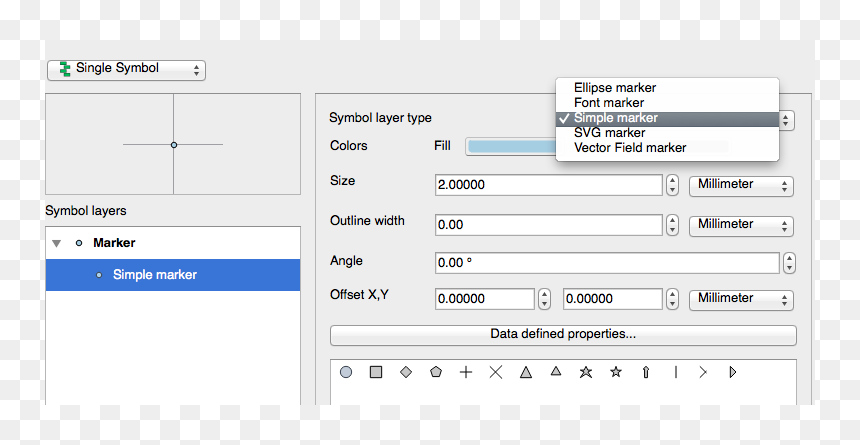Click the Symbol layer type combo arrows
This screenshot has height=445, width=860.
pos(787,120)
